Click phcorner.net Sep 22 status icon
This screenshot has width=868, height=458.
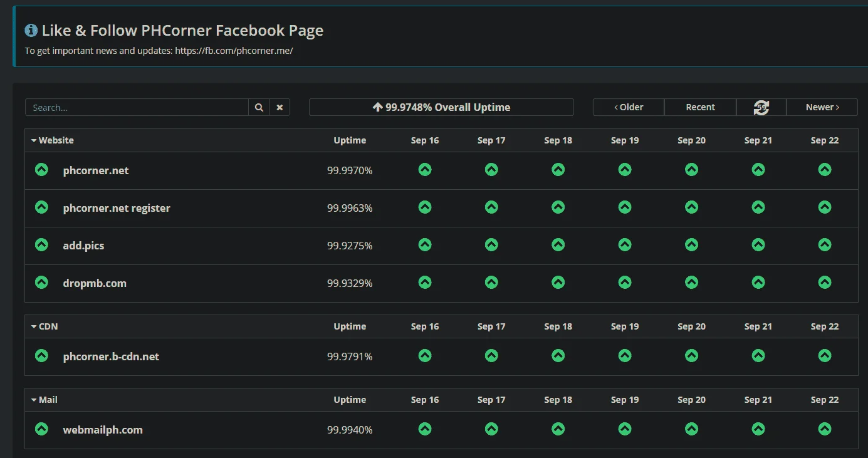pyautogui.click(x=825, y=169)
